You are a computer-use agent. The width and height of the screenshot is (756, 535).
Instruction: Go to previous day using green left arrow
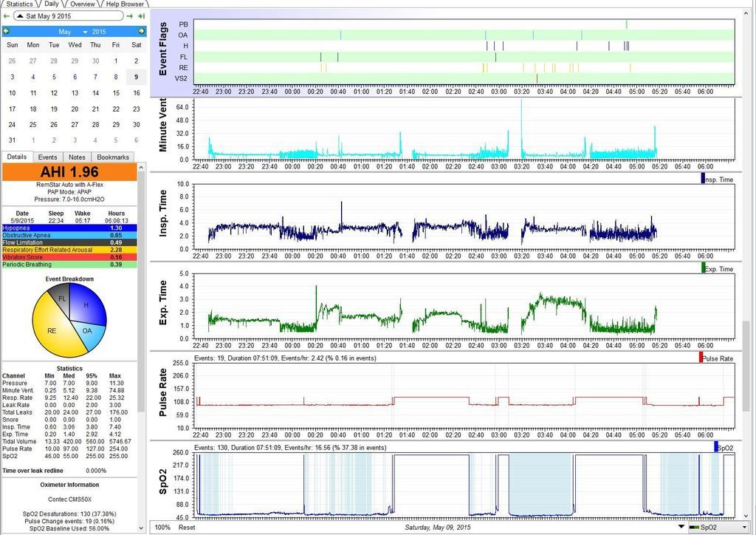[6, 16]
